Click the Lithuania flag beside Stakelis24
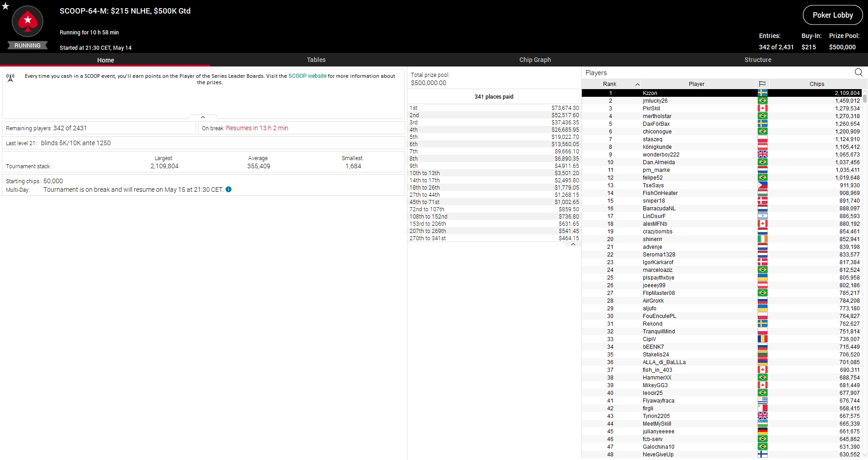 (x=763, y=355)
